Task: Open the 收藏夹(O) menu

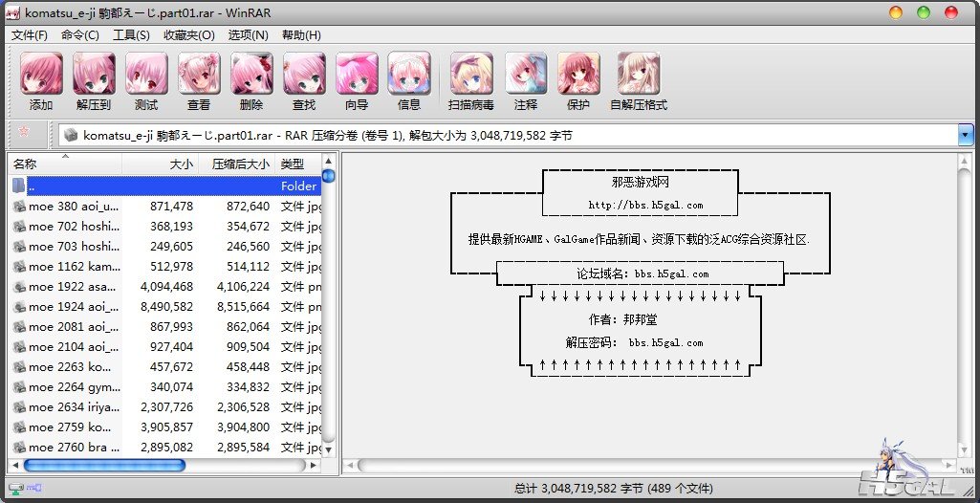Action: click(188, 35)
